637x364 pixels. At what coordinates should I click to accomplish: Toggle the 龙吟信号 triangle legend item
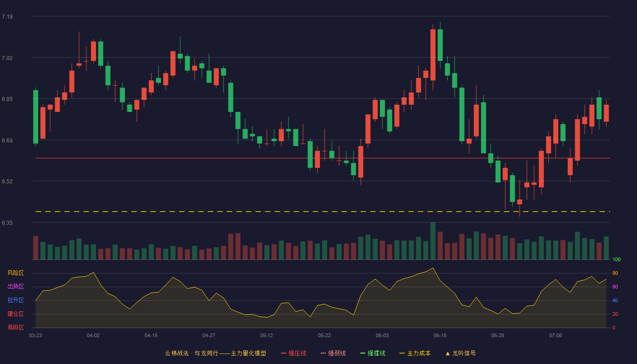460,353
